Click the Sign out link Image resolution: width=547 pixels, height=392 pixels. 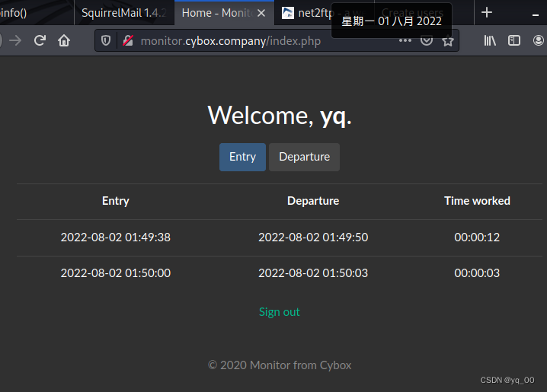pos(280,311)
